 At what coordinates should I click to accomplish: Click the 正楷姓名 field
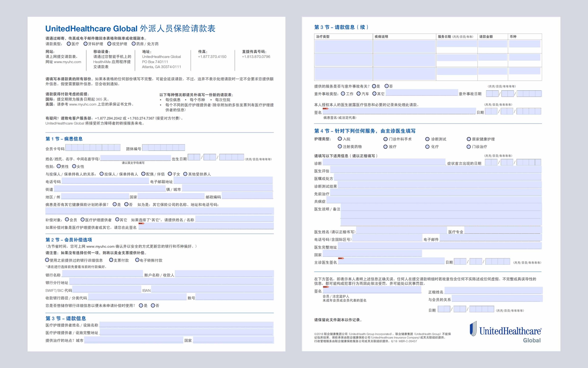coord(494,290)
